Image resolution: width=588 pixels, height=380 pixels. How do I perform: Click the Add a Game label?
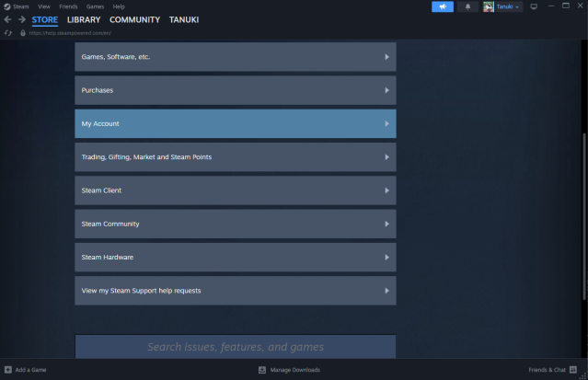coord(30,370)
